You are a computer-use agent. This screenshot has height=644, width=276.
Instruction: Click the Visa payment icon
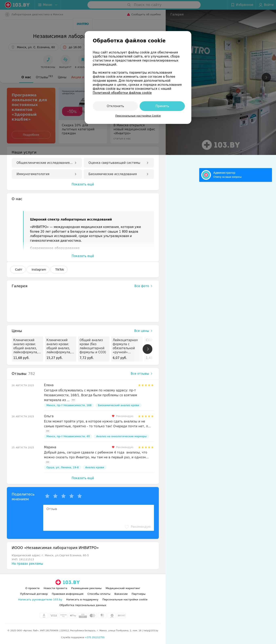pos(54,616)
